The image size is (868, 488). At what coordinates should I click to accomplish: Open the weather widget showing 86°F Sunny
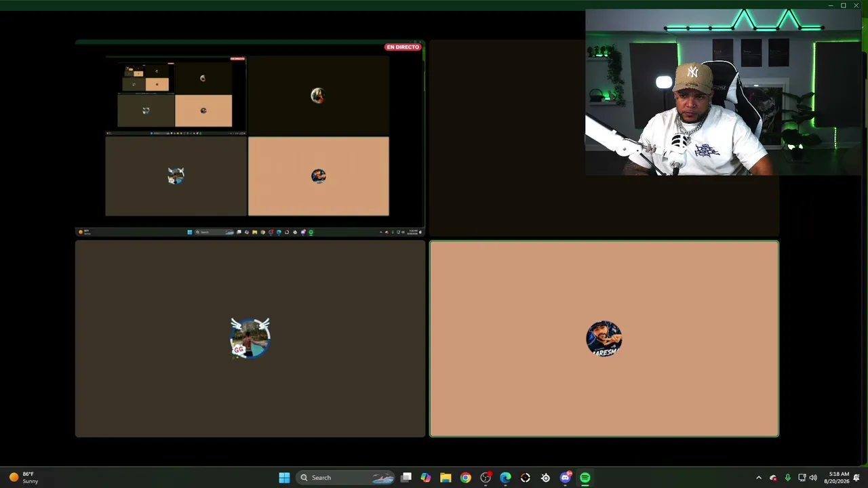tap(24, 478)
